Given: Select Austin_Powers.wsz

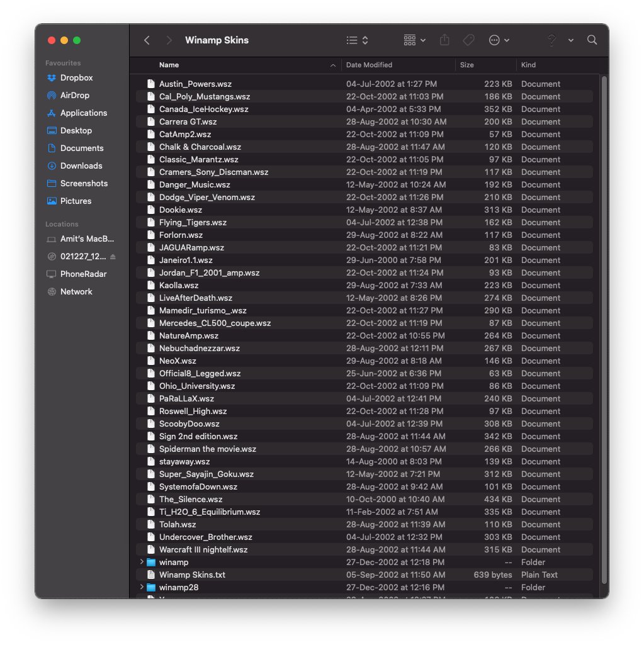Looking at the screenshot, I should click(x=364, y=84).
